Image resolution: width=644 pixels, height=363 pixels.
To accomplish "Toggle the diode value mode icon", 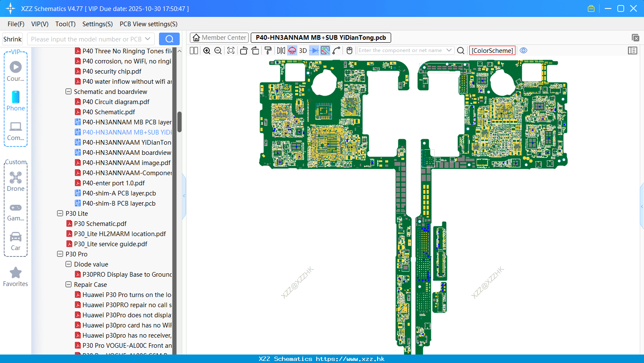I will pyautogui.click(x=314, y=51).
